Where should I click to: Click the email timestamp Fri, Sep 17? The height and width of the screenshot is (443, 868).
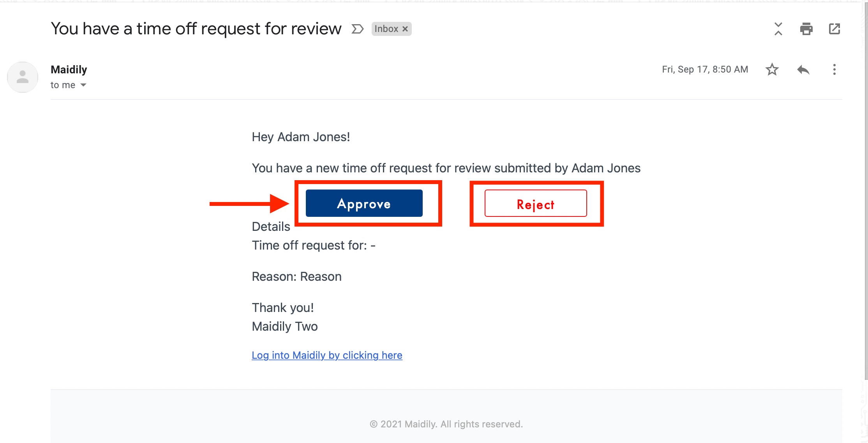coord(705,69)
